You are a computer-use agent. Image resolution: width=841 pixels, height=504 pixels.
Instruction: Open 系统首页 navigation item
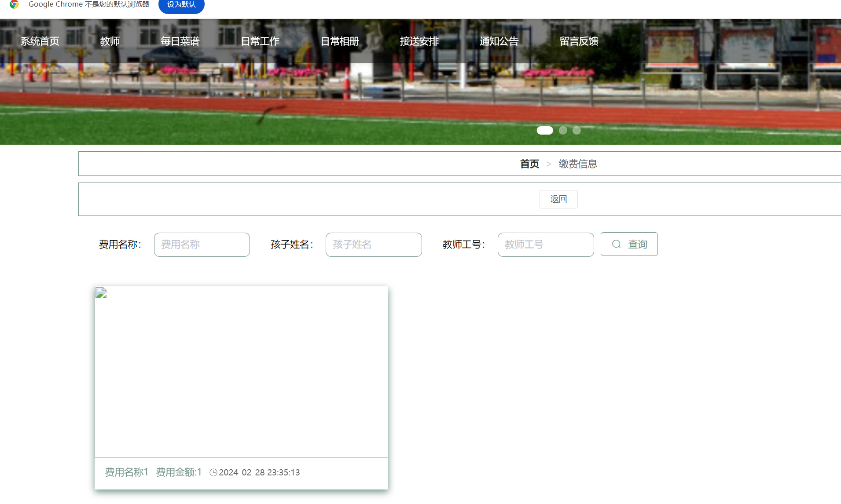[40, 41]
